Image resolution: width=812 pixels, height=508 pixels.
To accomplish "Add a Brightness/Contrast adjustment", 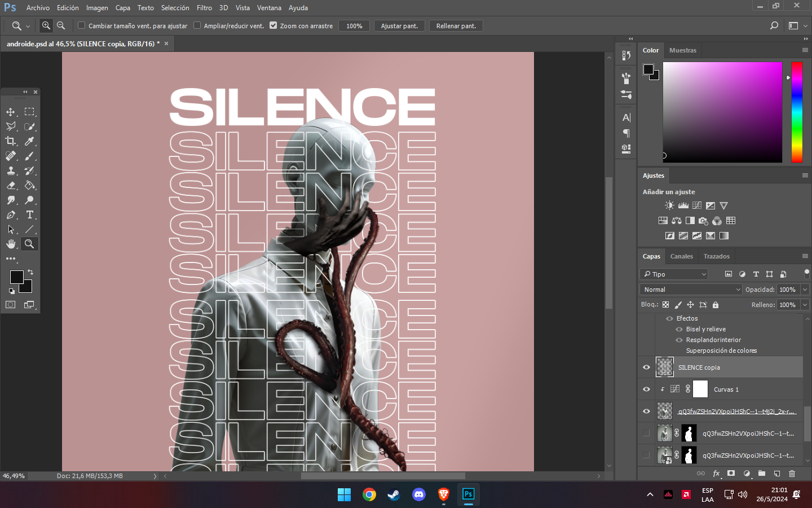I will click(x=669, y=205).
